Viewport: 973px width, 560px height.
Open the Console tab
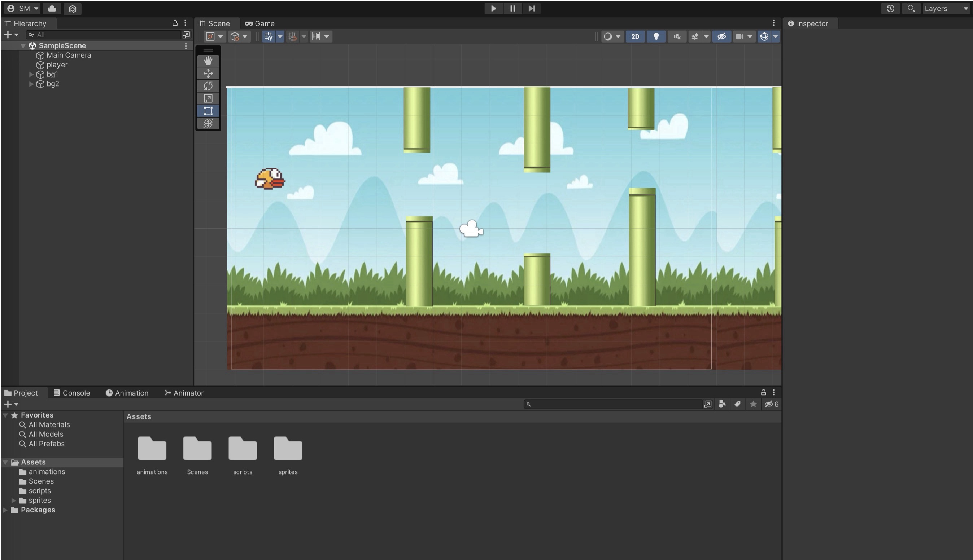[x=71, y=393]
